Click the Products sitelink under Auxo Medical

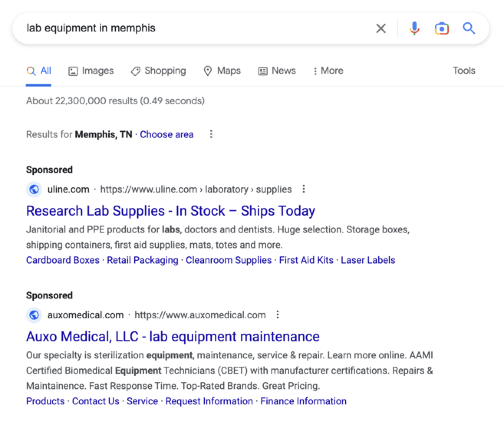(45, 401)
